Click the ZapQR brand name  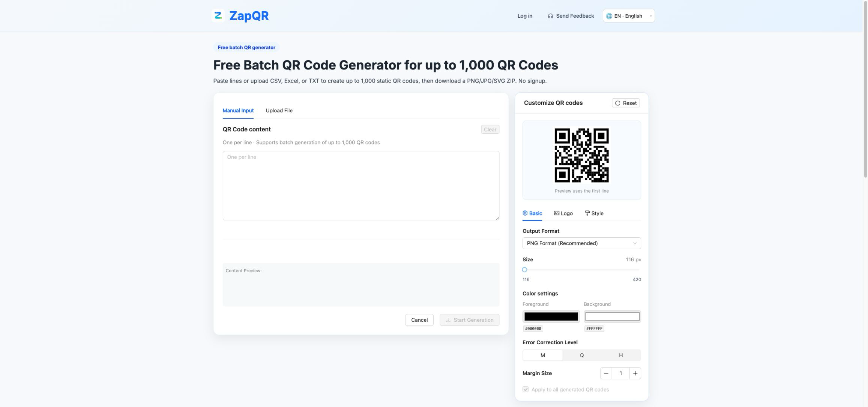(249, 16)
